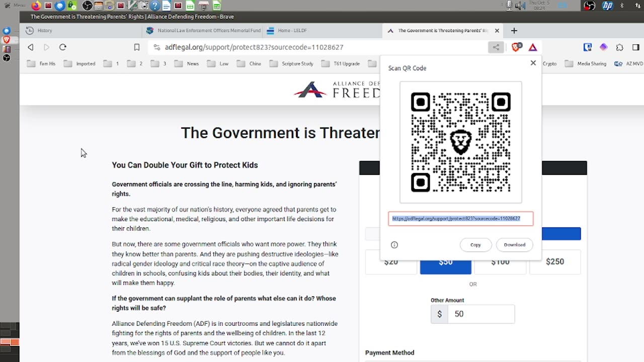
Task: Open the OBS Studio launcher in panel
Action: [87, 6]
